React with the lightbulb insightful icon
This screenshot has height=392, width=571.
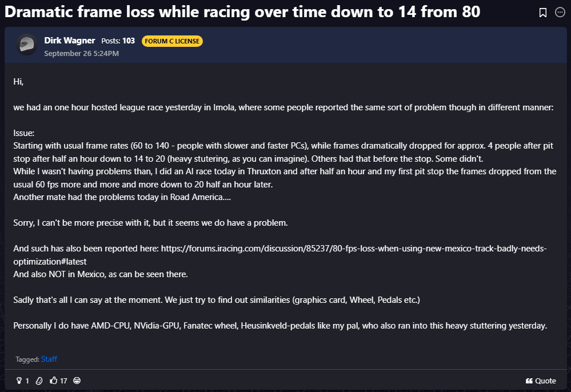tap(19, 381)
